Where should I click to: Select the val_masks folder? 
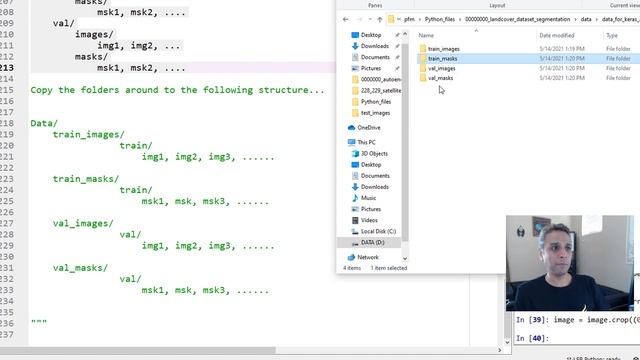pyautogui.click(x=440, y=78)
